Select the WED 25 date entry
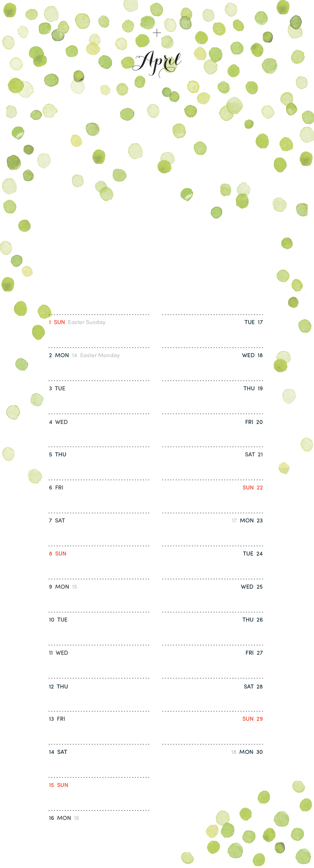This screenshot has height=868, width=314. click(252, 587)
